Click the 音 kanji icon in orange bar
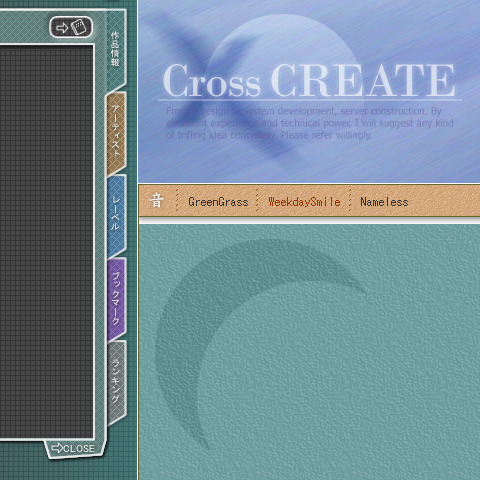 click(x=157, y=201)
